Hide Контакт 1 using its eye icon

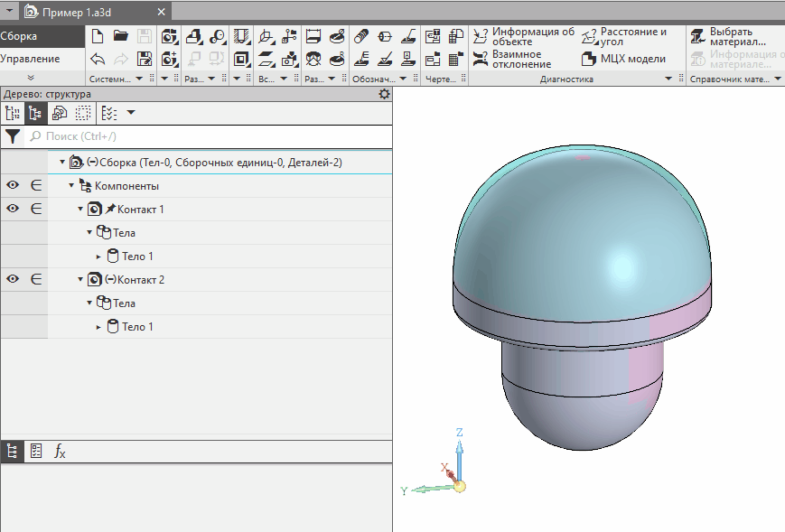click(13, 209)
